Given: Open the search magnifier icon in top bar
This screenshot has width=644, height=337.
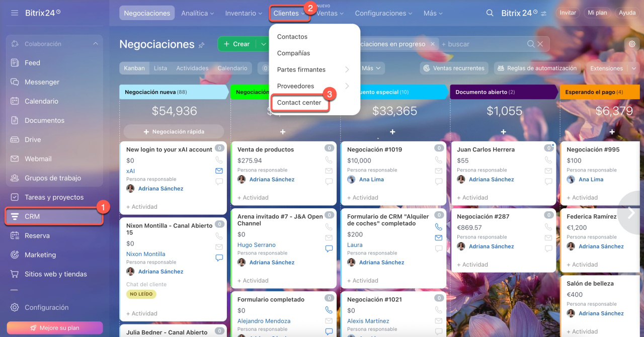Looking at the screenshot, I should 490,13.
